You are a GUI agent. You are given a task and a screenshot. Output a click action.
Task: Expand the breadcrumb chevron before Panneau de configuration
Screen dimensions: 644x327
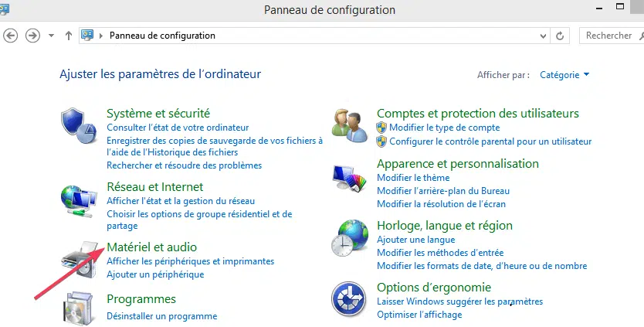pyautogui.click(x=101, y=36)
